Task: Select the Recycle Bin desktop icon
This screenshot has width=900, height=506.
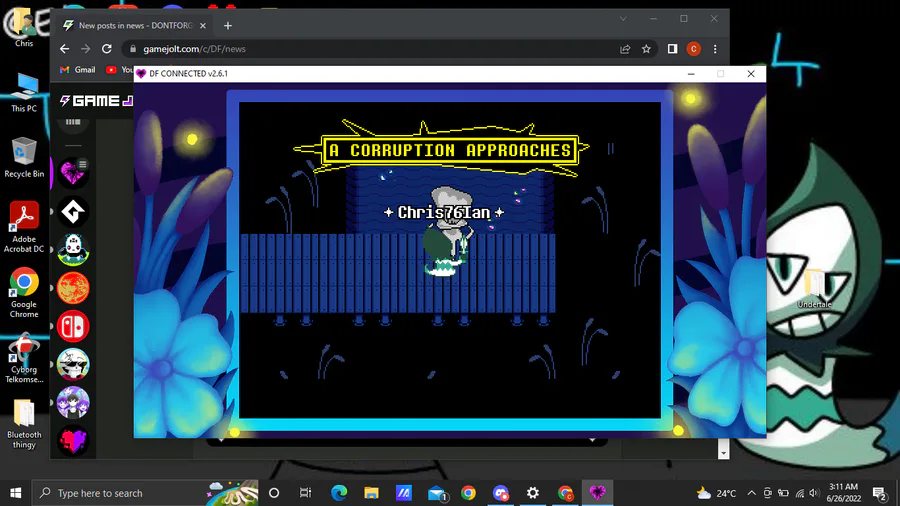Action: coord(24,158)
